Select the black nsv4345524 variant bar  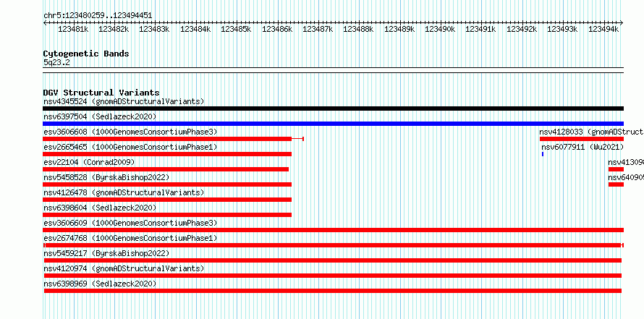point(333,109)
